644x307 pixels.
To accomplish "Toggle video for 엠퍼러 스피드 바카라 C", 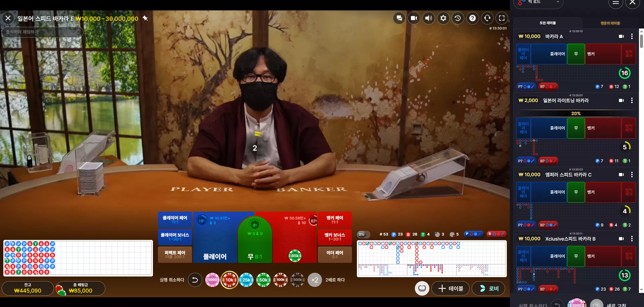I will pos(621,174).
